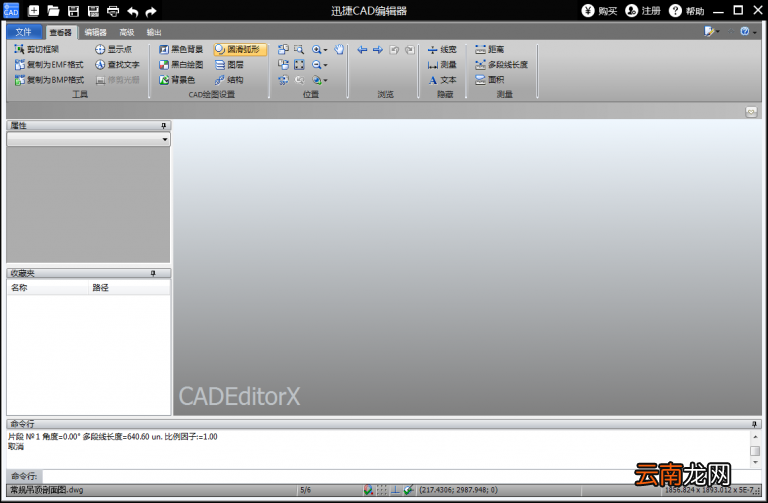Image resolution: width=768 pixels, height=503 pixels.
Task: Click the command log scrollbar down arrow
Action: tap(755, 462)
